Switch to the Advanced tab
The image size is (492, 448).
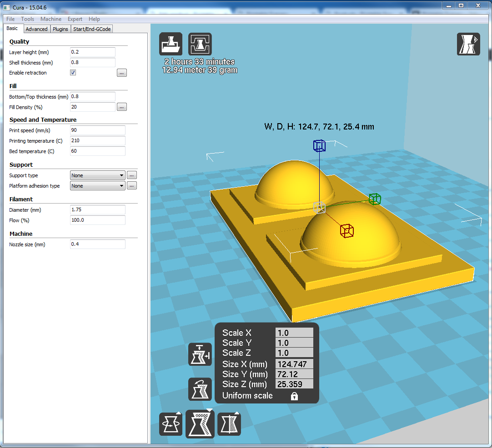coord(36,29)
